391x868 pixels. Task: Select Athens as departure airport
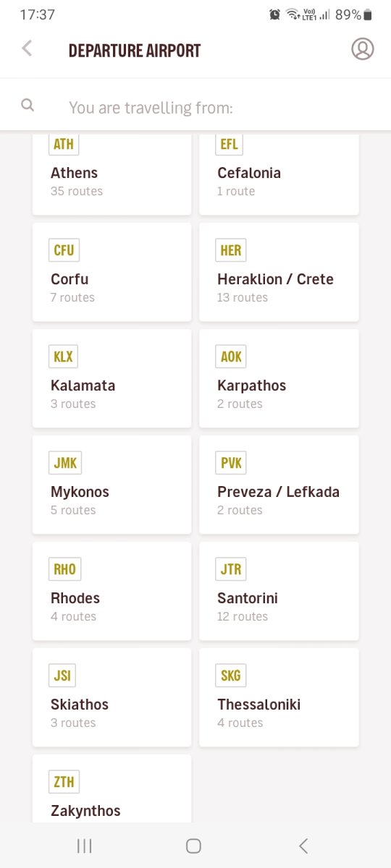pos(112,174)
